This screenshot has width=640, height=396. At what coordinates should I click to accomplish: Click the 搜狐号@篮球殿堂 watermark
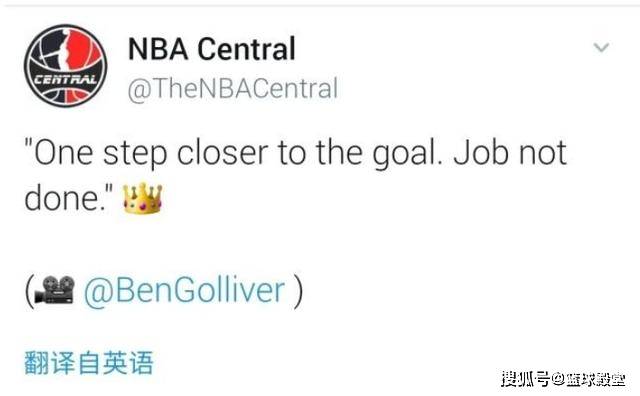click(x=563, y=379)
